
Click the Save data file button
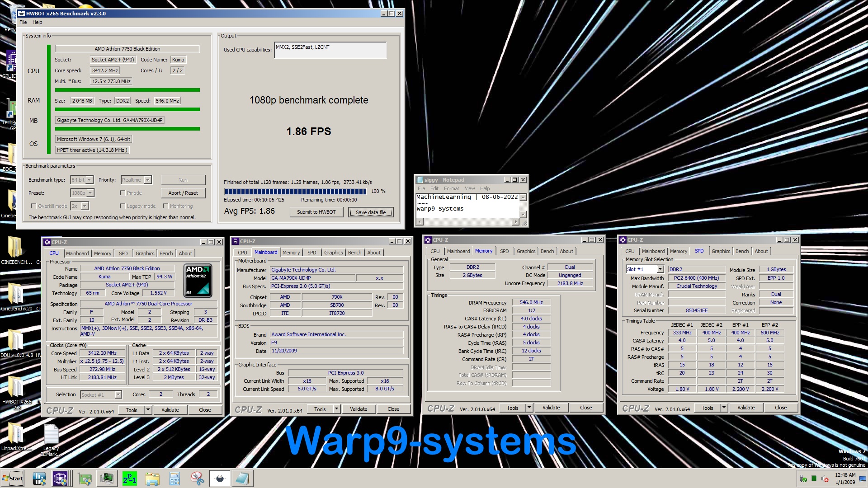click(x=371, y=212)
